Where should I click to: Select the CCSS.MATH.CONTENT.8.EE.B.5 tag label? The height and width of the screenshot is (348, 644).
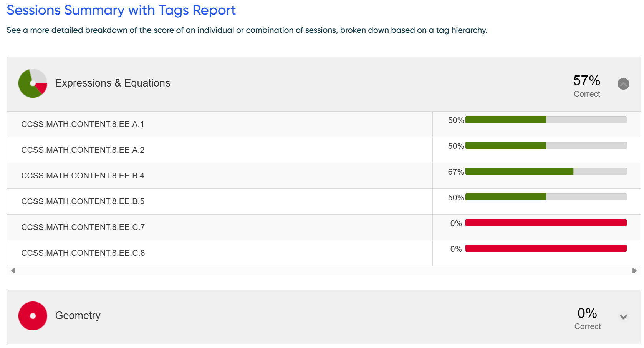pyautogui.click(x=83, y=201)
